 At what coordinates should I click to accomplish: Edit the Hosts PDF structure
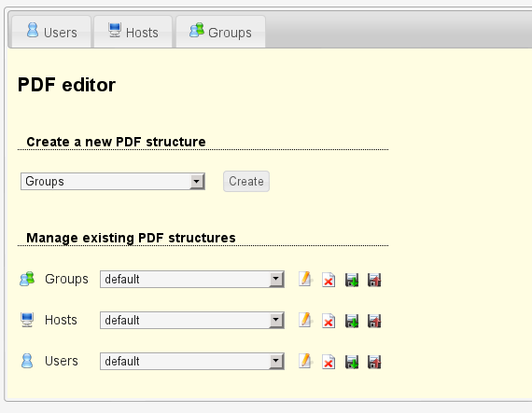306,321
